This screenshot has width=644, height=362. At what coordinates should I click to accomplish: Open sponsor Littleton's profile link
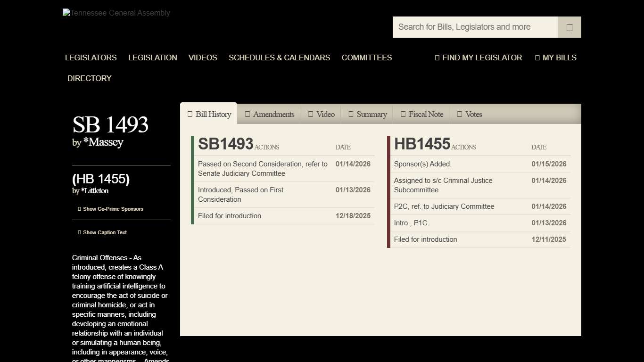[x=94, y=191]
